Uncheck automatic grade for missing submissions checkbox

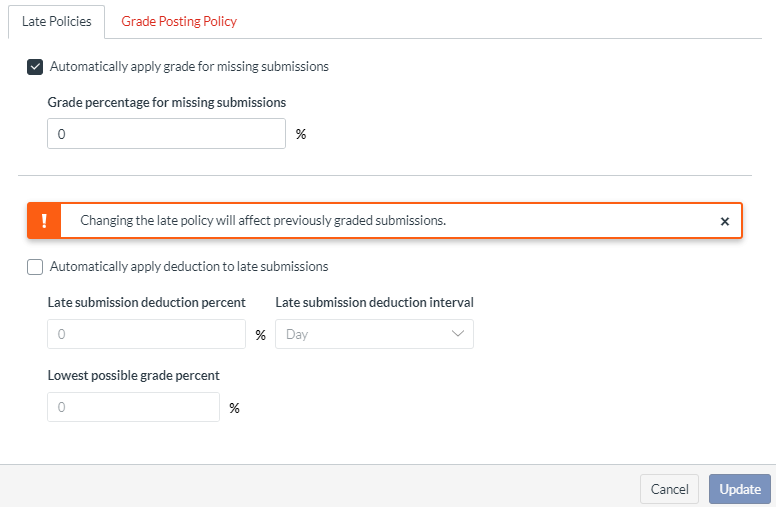coord(35,67)
